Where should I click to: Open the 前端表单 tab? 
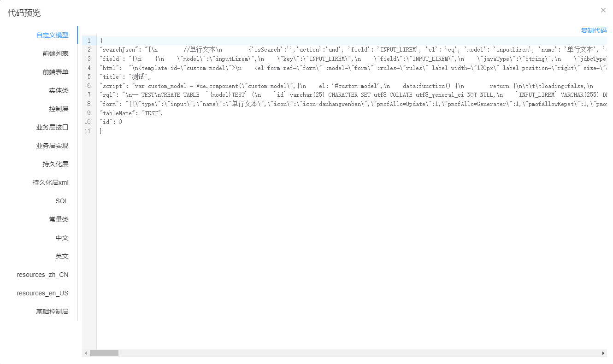coord(55,72)
